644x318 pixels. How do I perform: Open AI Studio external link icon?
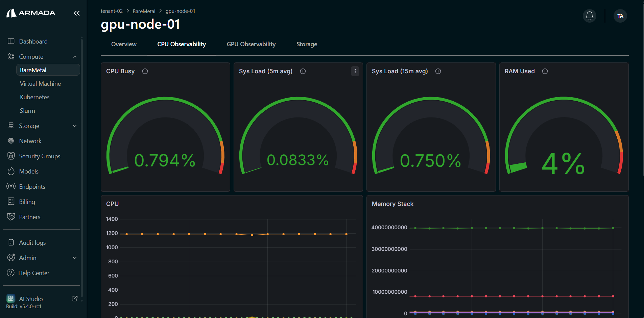pyautogui.click(x=75, y=298)
